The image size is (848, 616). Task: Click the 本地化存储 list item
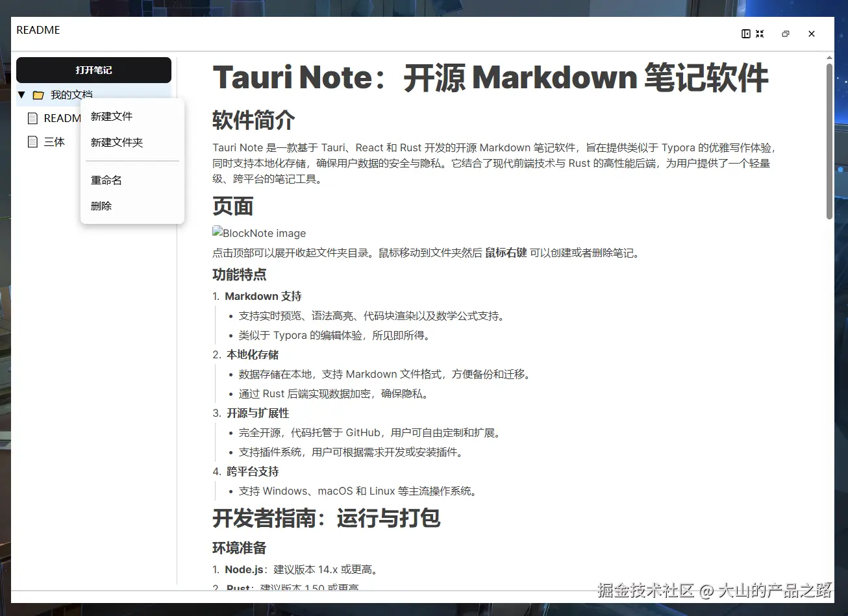(253, 354)
